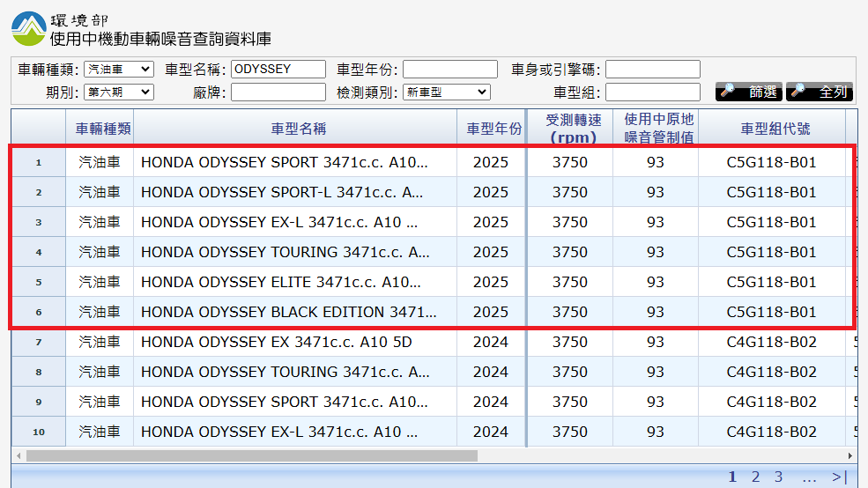Click the horizontal scrollbar thumb
This screenshot has height=488, width=868.
click(x=252, y=455)
